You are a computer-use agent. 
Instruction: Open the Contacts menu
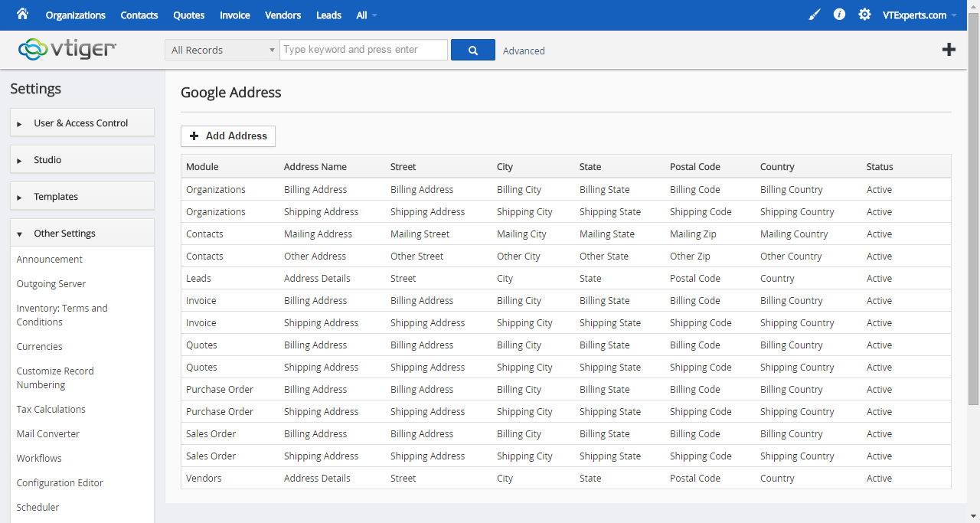pyautogui.click(x=139, y=15)
